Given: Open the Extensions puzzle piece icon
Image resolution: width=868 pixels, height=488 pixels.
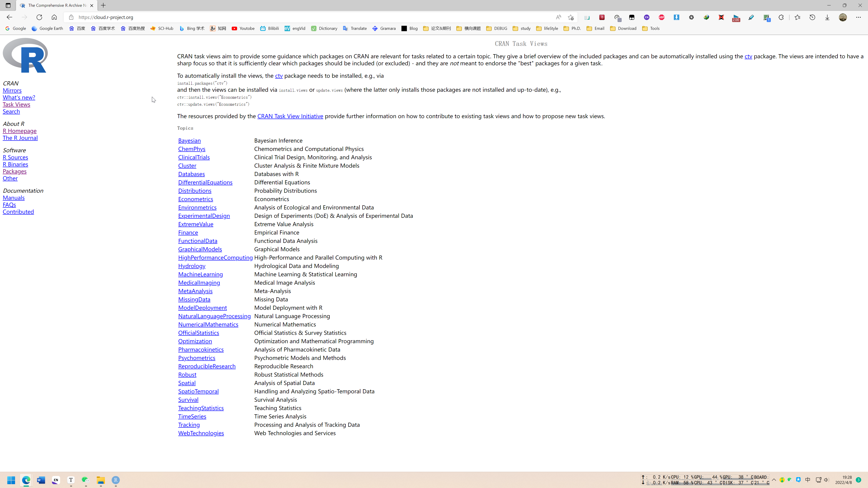Looking at the screenshot, I should pyautogui.click(x=781, y=17).
